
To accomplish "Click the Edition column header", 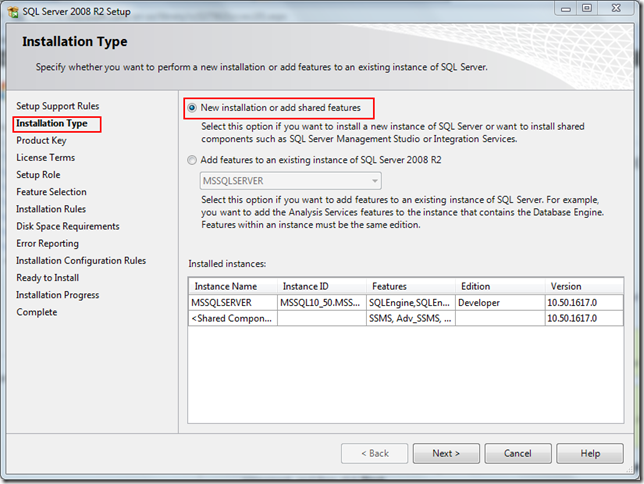I will [500, 286].
